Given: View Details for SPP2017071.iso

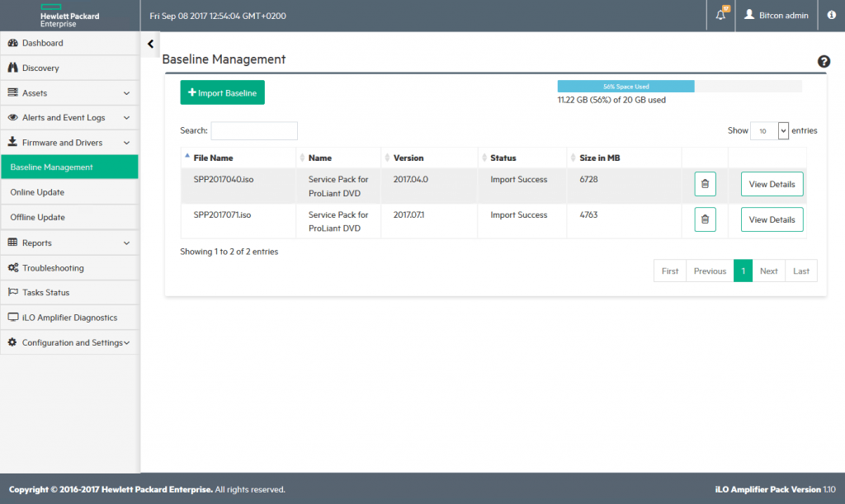Looking at the screenshot, I should (x=772, y=219).
